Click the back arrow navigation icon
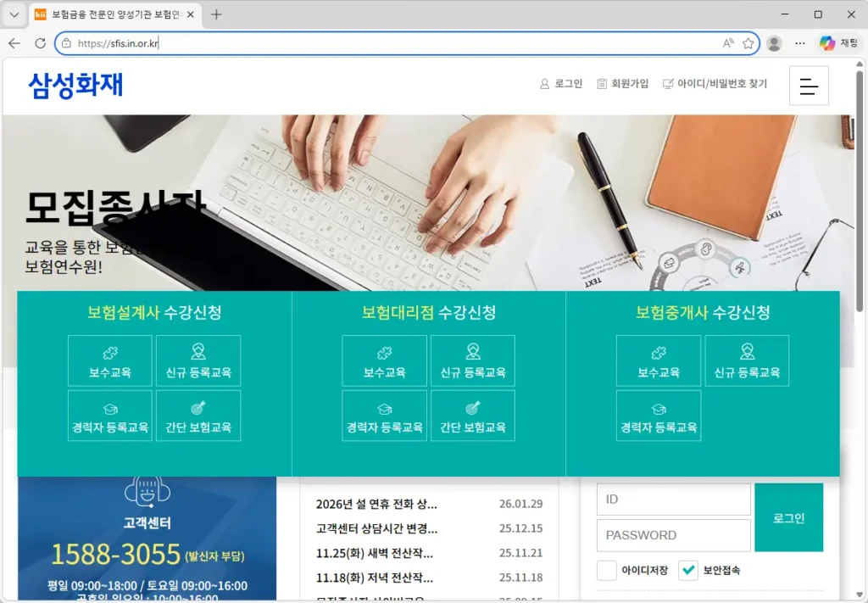The width and height of the screenshot is (868, 603). pyautogui.click(x=14, y=43)
